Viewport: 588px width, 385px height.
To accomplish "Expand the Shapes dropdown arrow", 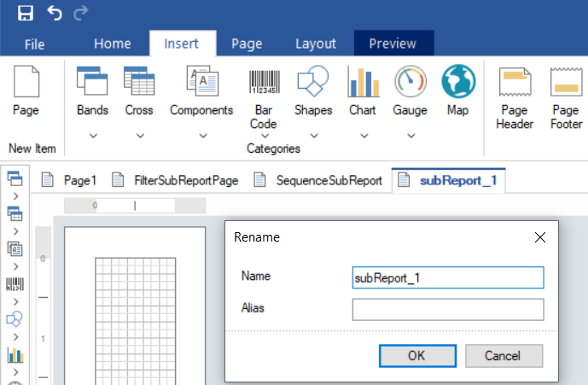I will 313,135.
